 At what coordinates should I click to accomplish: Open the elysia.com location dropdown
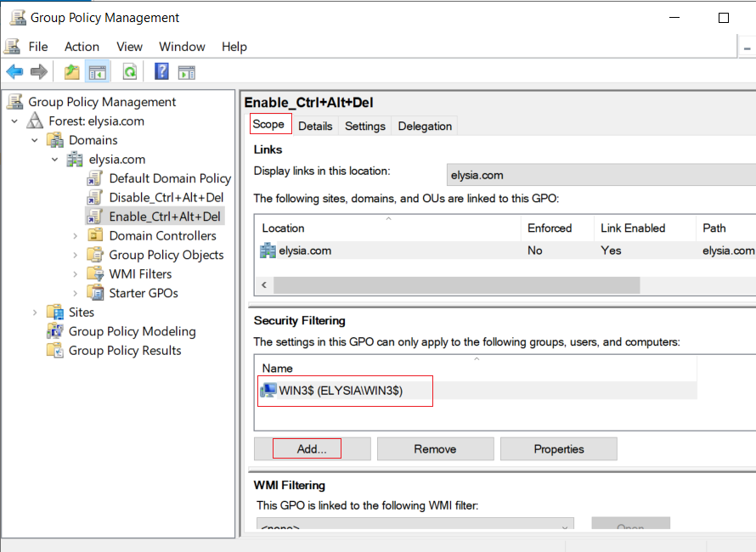601,175
